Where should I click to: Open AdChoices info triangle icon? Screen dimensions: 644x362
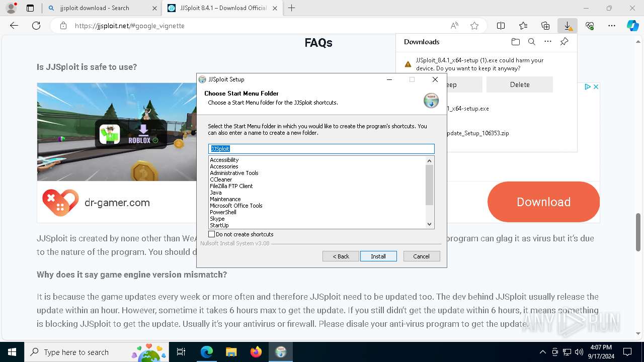pyautogui.click(x=587, y=86)
